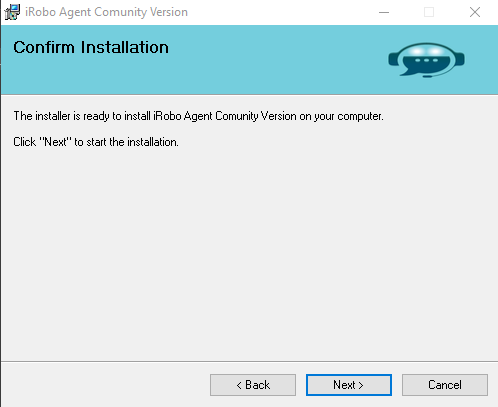The image size is (498, 407).
Task: Go to previous step with Back button
Action: pos(253,385)
